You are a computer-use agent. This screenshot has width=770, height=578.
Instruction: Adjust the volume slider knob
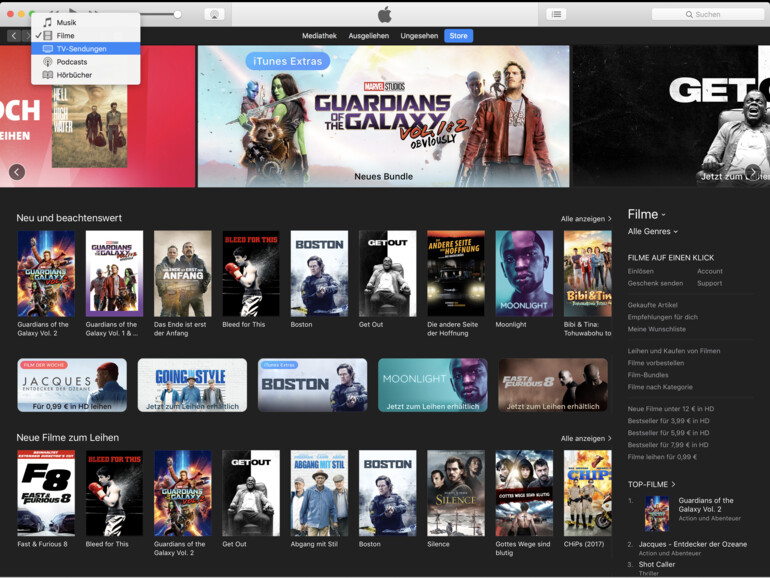(x=177, y=14)
